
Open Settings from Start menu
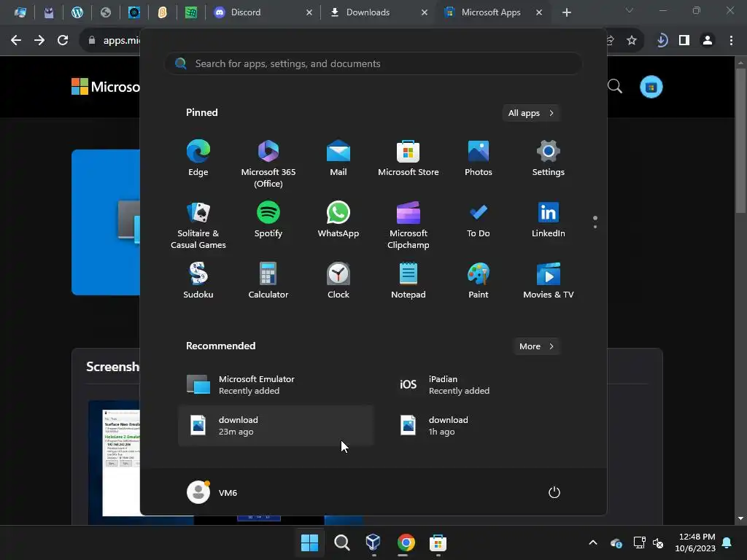(549, 158)
